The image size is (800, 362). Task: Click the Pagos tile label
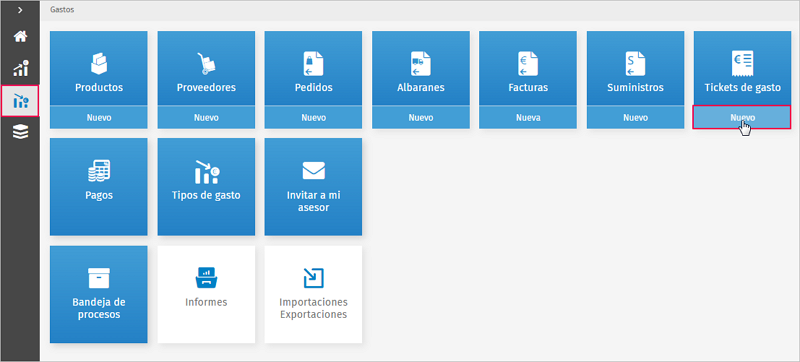point(99,195)
